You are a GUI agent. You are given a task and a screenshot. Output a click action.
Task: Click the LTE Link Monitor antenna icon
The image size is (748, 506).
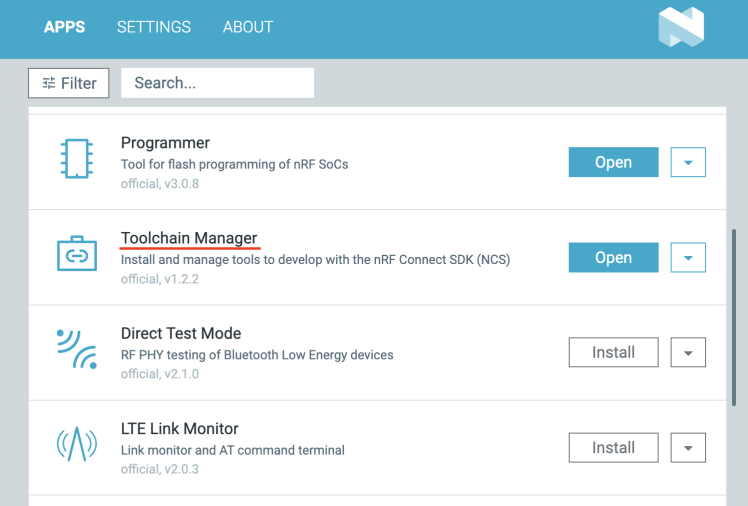click(x=77, y=445)
